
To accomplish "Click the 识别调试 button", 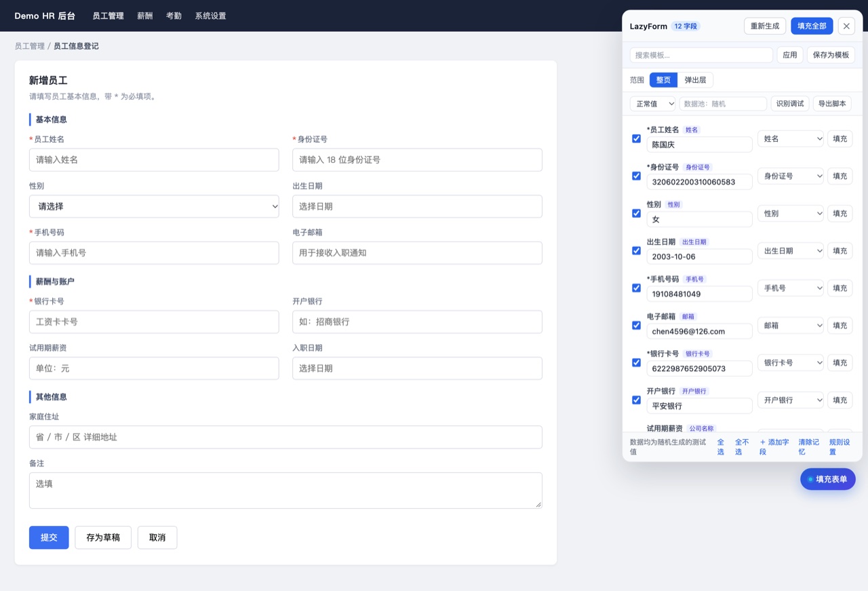I will (790, 104).
